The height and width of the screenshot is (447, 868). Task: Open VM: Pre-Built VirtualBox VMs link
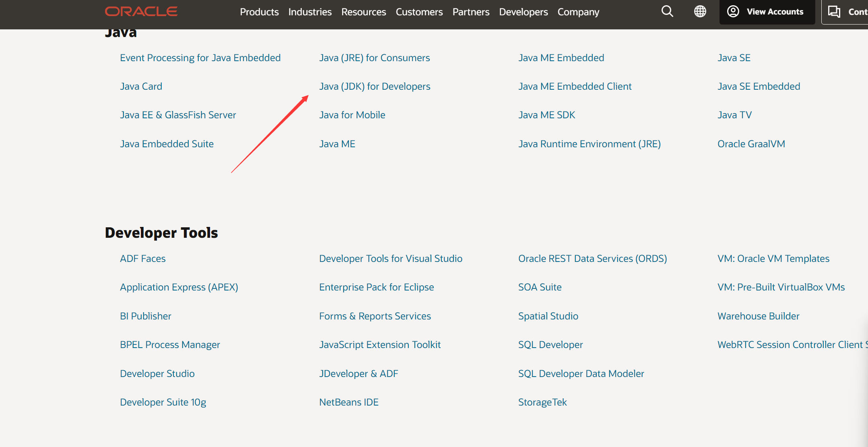pyautogui.click(x=781, y=287)
